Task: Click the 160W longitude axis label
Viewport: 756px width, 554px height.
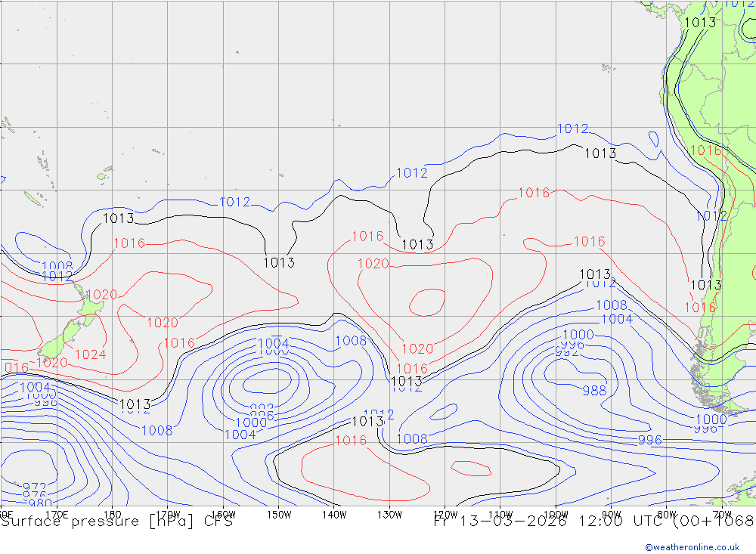Action: (223, 515)
